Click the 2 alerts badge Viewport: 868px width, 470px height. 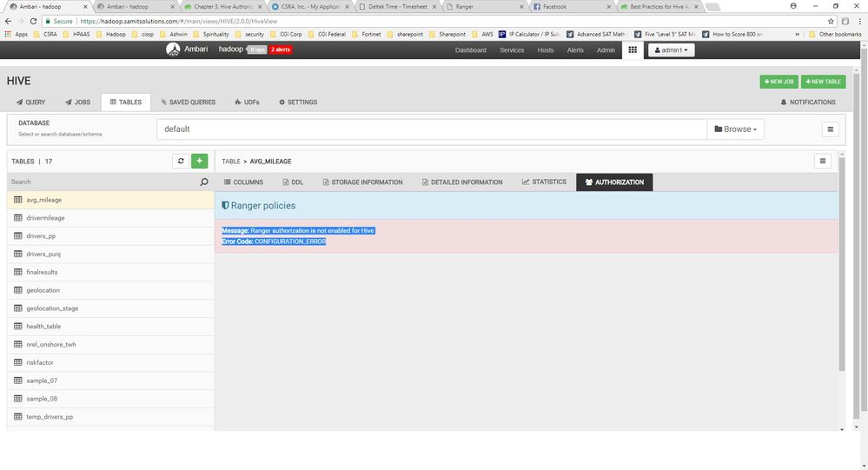click(281, 50)
